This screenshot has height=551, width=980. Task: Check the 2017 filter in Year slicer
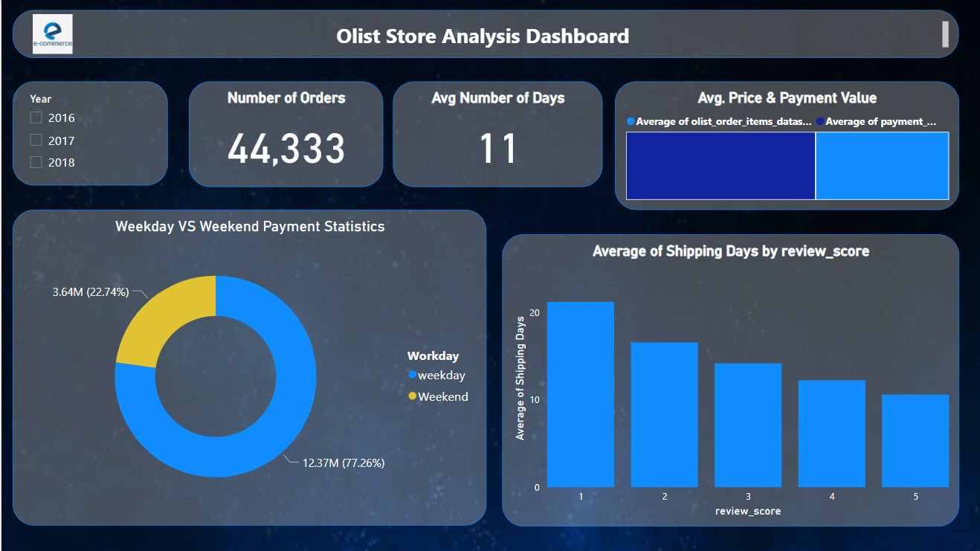[x=36, y=140]
